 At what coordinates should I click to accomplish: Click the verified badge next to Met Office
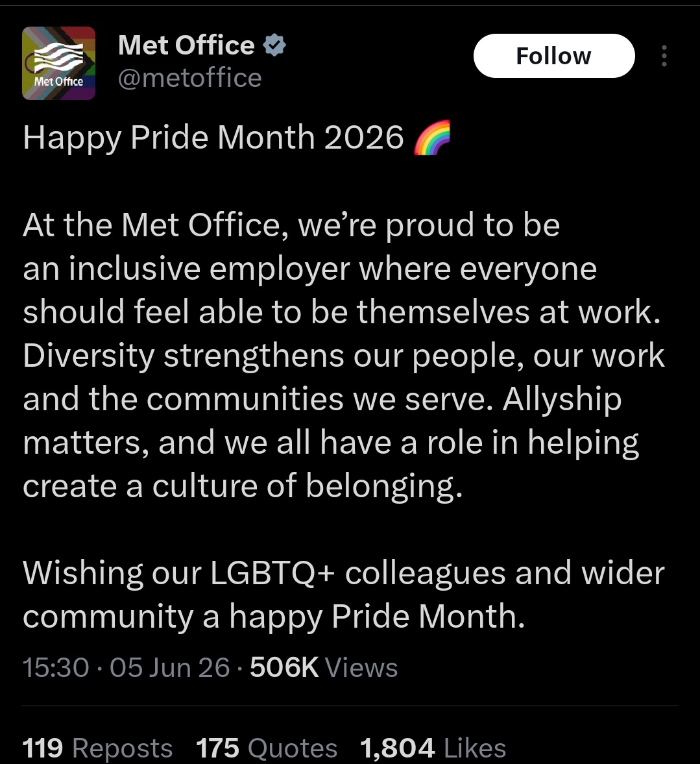274,45
